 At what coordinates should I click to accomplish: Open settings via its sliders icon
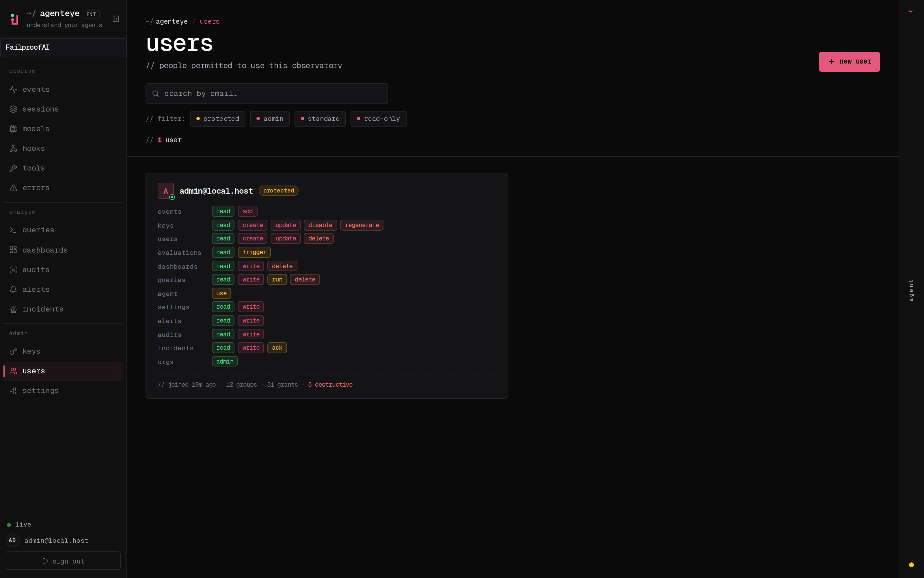click(13, 391)
